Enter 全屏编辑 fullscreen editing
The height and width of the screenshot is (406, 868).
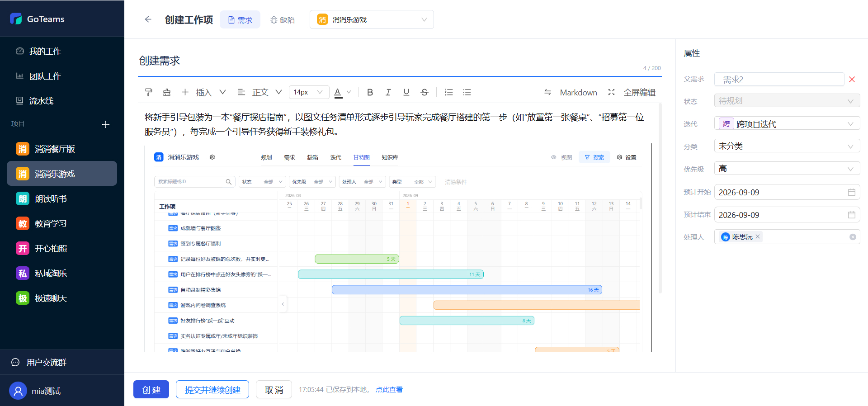click(x=632, y=92)
